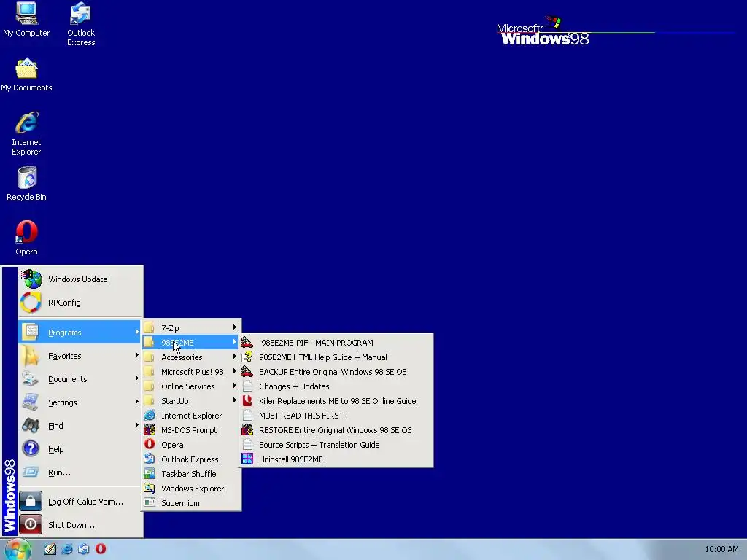
Task: Click the taskbar clock showing 10:00 AM
Action: pos(721,549)
